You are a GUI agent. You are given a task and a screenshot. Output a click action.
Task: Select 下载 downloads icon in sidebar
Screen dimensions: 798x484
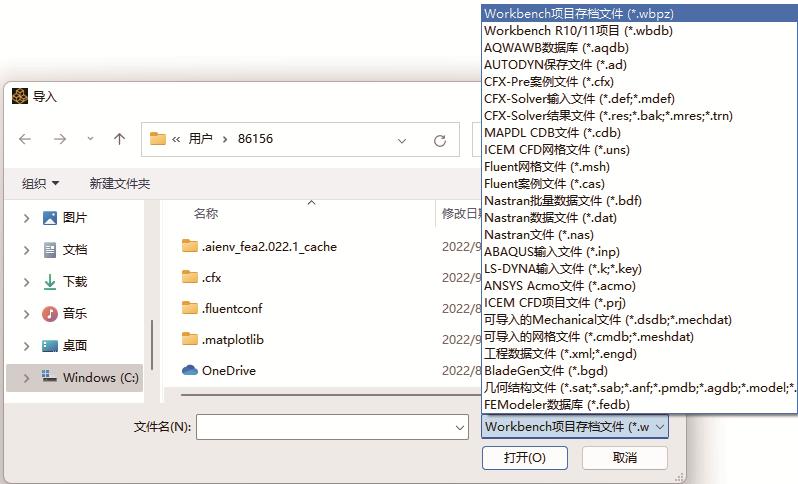point(50,282)
